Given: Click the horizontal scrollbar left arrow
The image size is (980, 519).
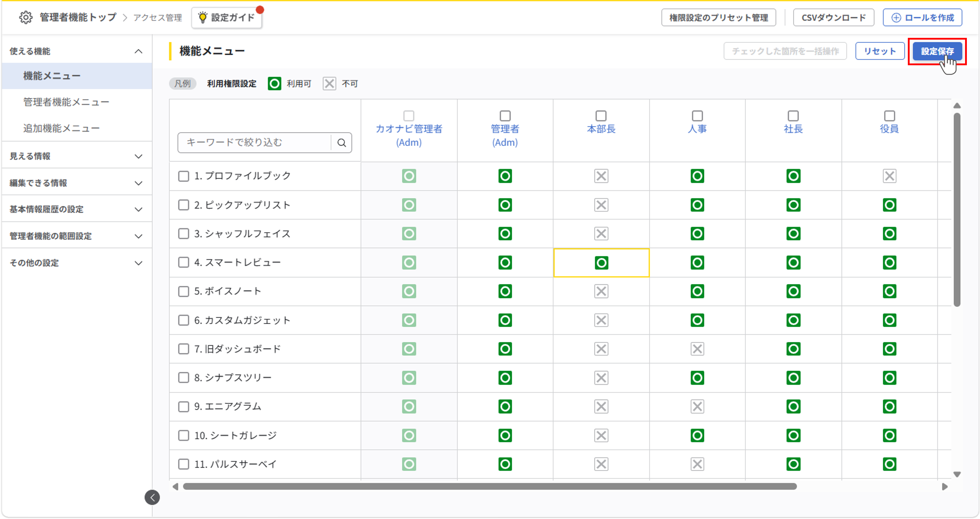Looking at the screenshot, I should pos(175,487).
